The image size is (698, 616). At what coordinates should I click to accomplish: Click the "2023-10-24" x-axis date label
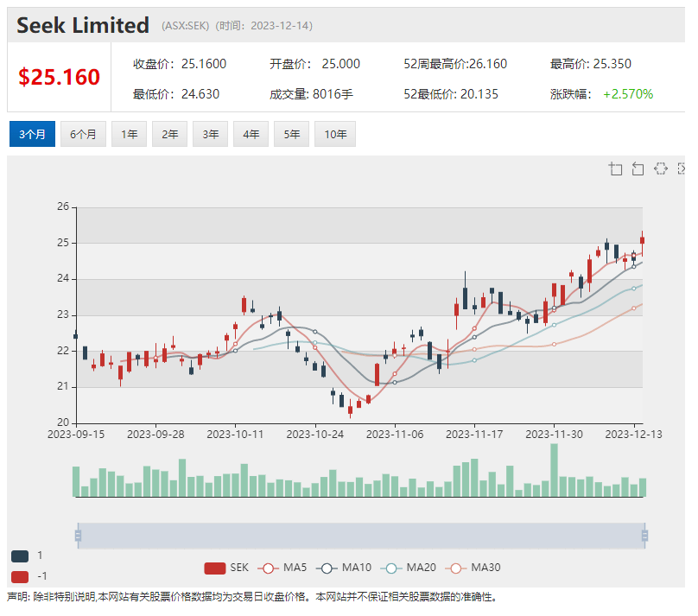[315, 435]
